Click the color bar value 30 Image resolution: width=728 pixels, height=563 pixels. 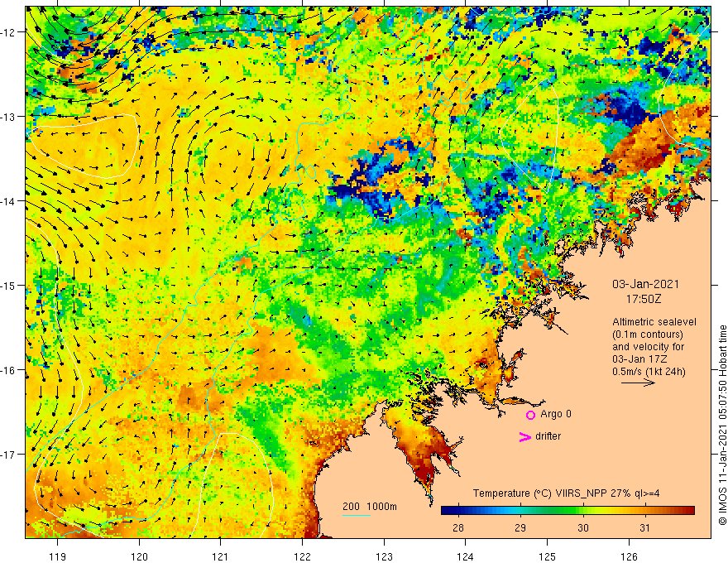582,527
